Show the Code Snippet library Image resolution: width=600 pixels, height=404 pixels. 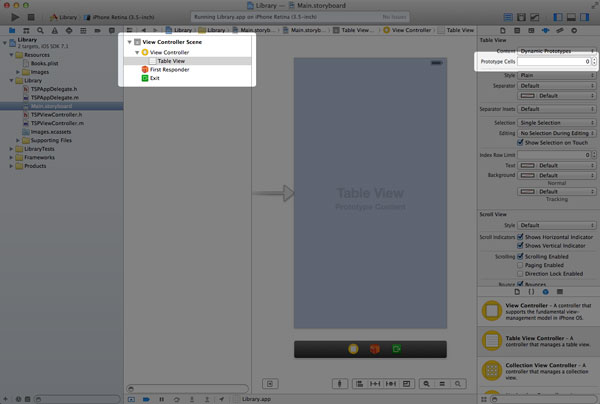tap(531, 292)
